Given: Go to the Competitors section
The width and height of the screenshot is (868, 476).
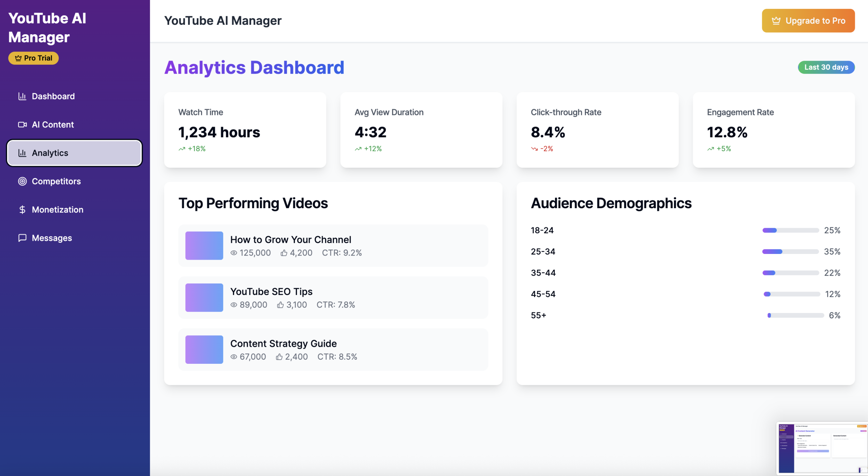Looking at the screenshot, I should (x=74, y=181).
